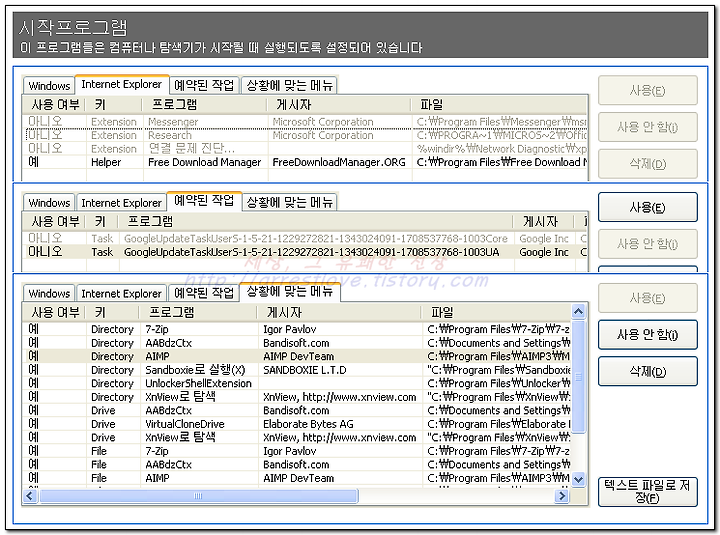Select Directory 7-Zip row
Screen dimensions: 720x535
[x=297, y=329]
